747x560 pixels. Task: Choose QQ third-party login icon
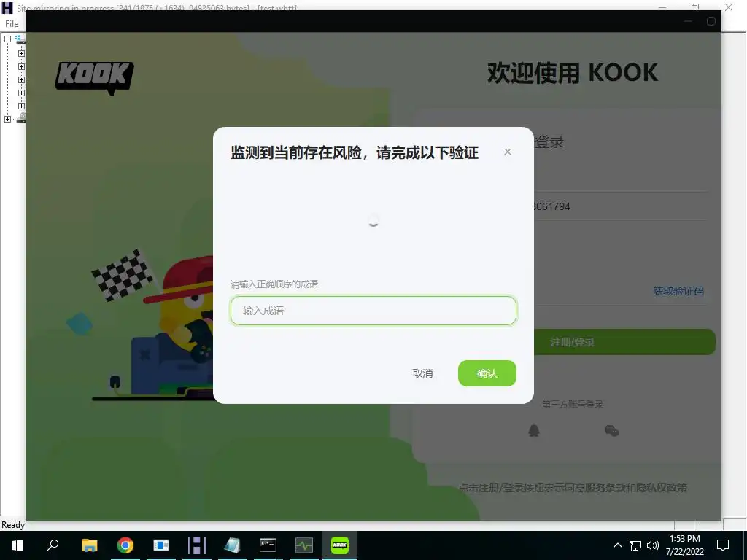click(534, 431)
